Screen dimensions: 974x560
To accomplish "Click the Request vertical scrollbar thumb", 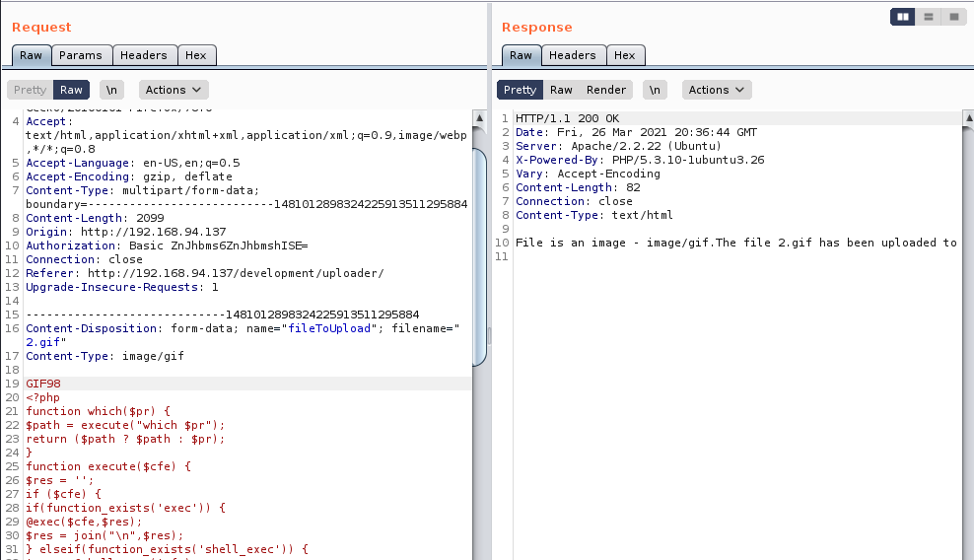I will tap(479, 257).
